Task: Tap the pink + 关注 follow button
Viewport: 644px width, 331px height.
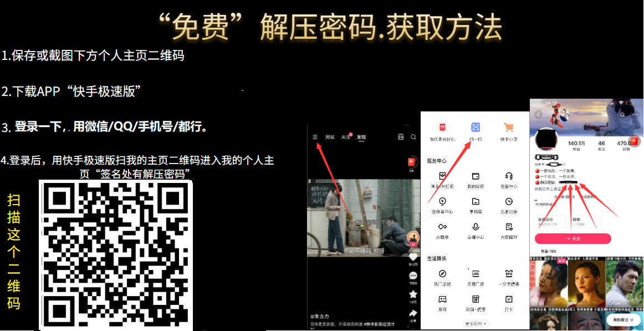Action: pos(573,238)
